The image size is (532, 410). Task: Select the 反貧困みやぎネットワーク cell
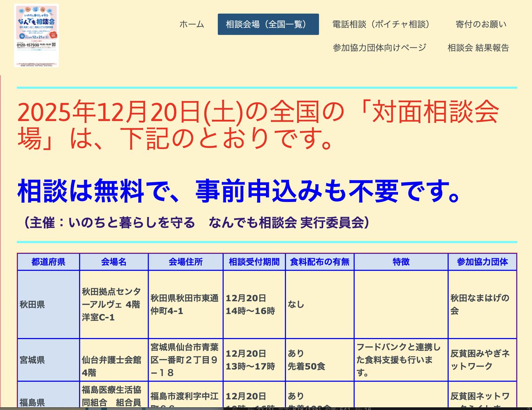483,360
